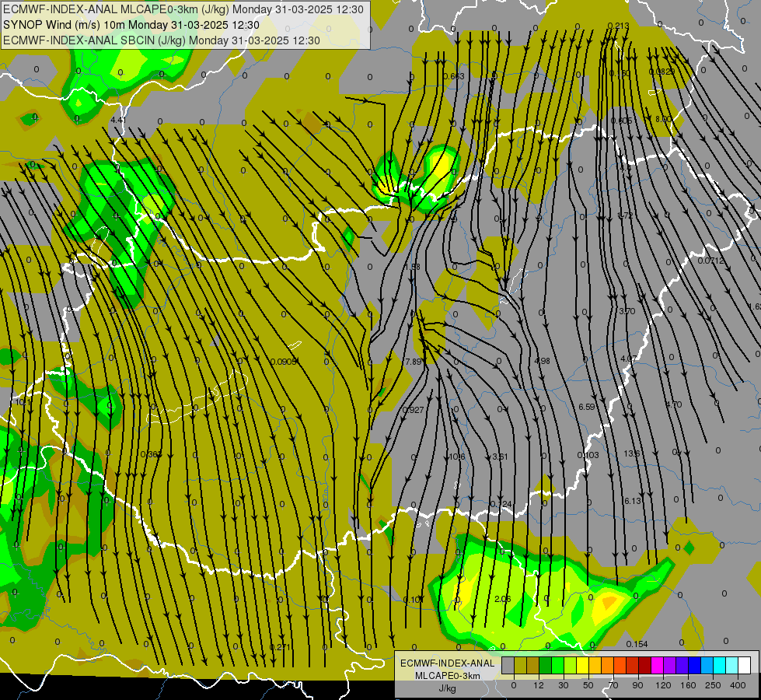Click the legend tick value 50

[588, 685]
